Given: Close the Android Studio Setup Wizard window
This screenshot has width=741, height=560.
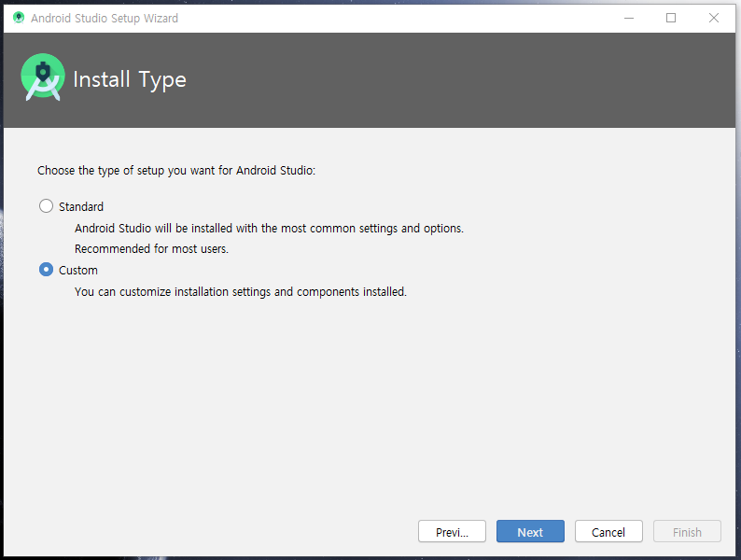Looking at the screenshot, I should coord(714,18).
